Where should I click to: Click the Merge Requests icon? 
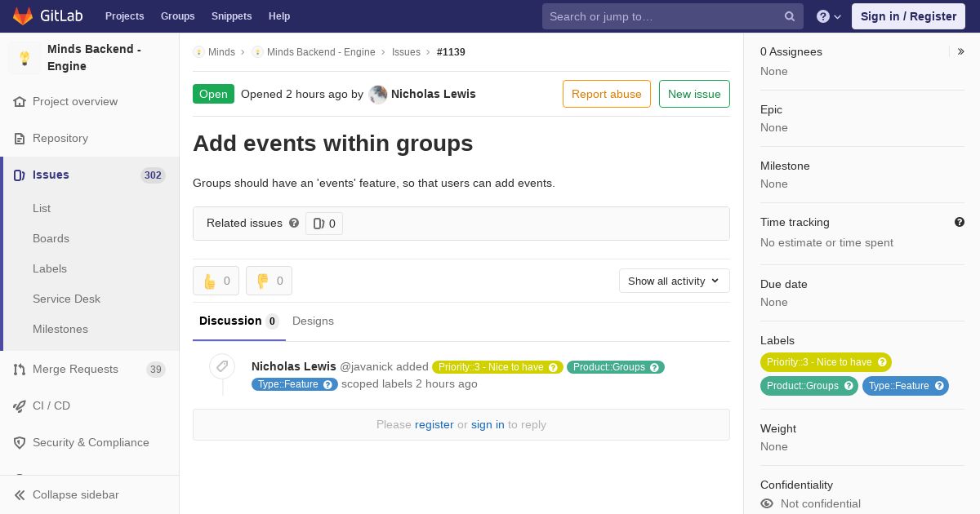[x=20, y=370]
